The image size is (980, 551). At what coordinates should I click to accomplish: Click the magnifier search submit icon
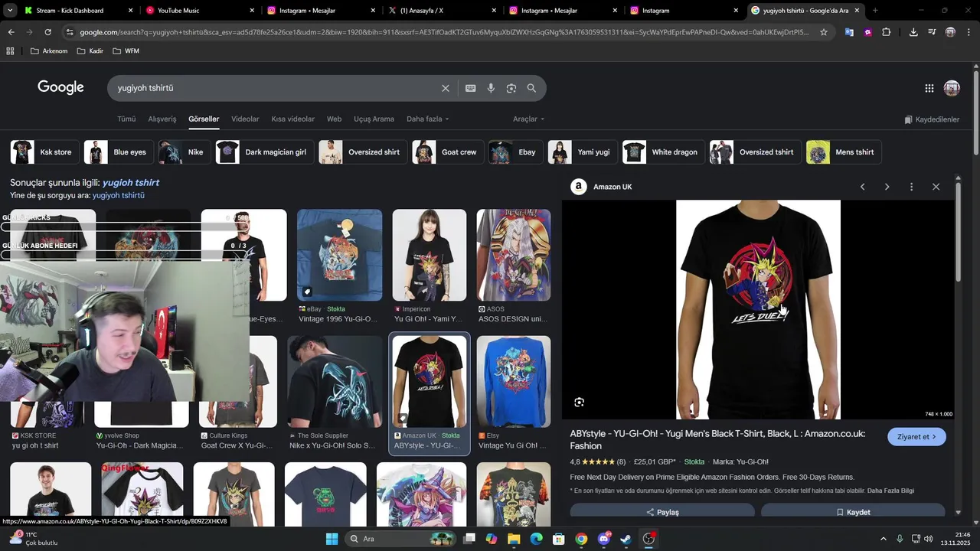pos(531,88)
